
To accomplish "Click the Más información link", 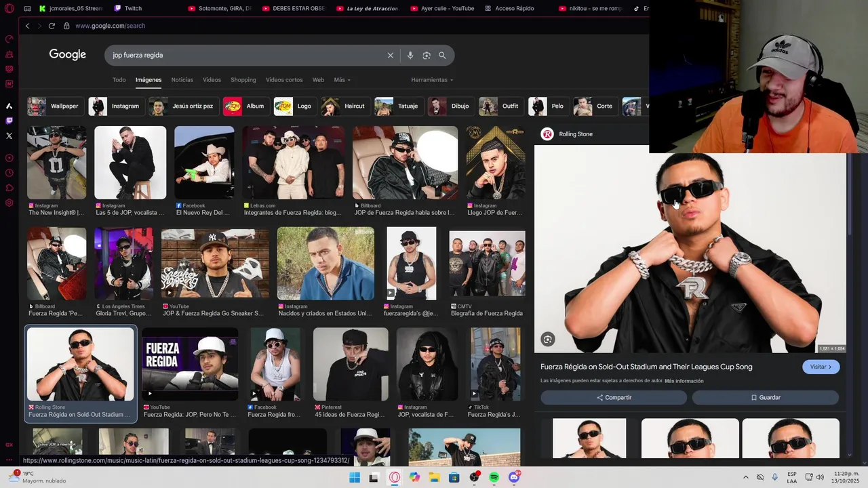I will (x=684, y=381).
